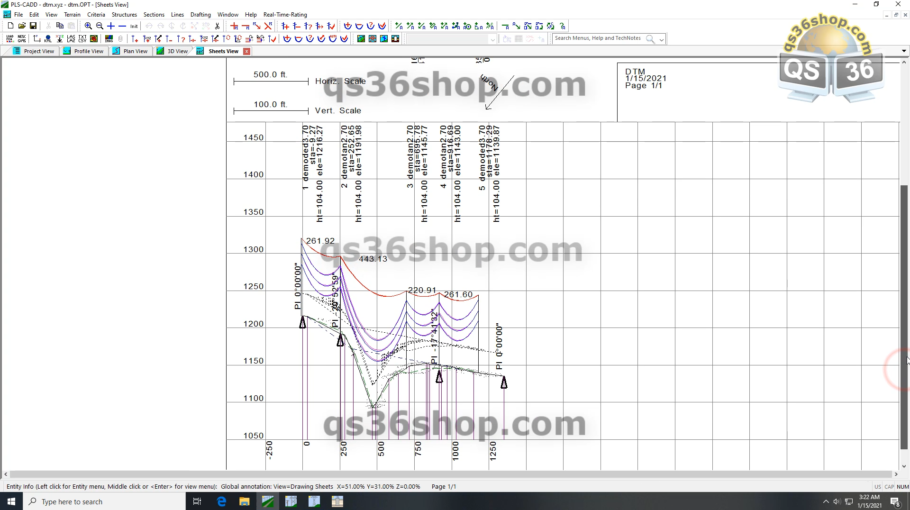
Task: Click the Save floppy disk icon
Action: click(x=33, y=26)
